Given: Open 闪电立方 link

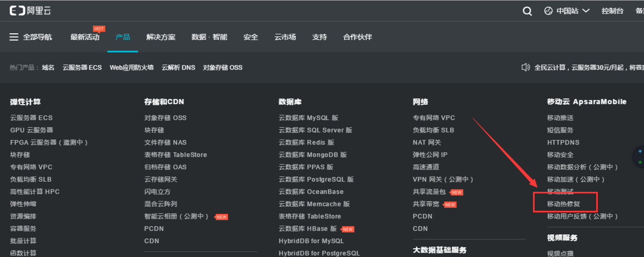Looking at the screenshot, I should pyautogui.click(x=157, y=192).
